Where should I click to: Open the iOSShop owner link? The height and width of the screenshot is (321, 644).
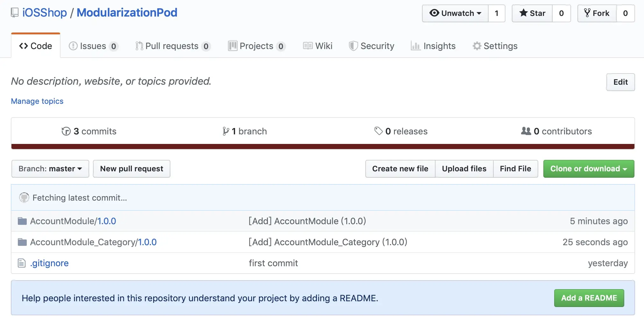45,13
